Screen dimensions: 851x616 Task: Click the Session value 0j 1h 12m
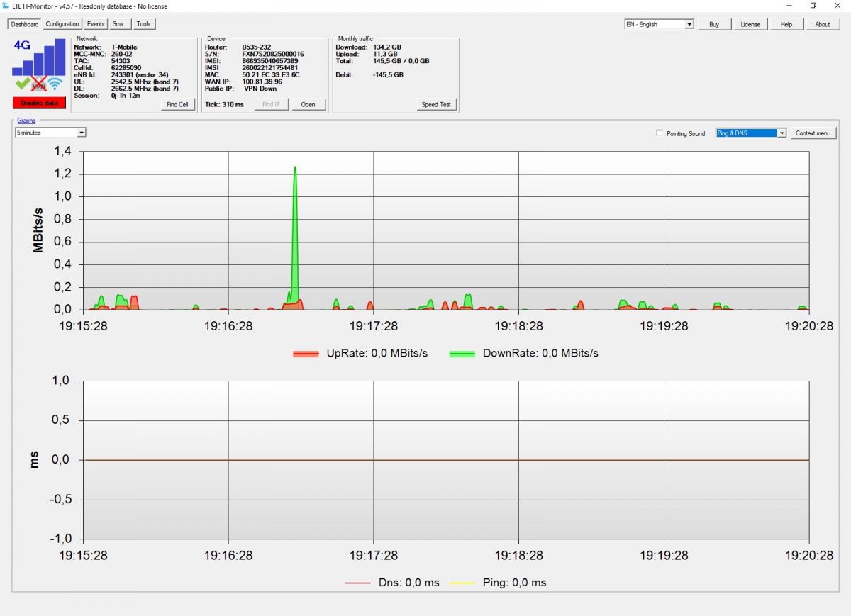click(126, 96)
